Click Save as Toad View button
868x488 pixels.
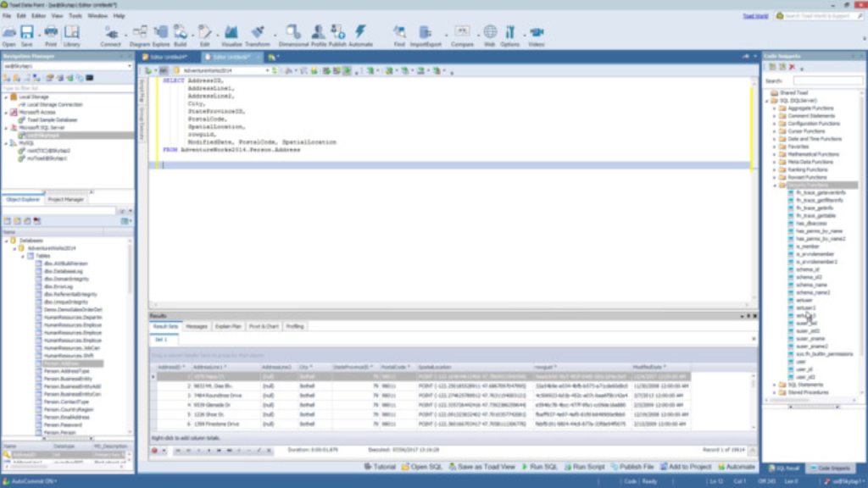(x=481, y=467)
